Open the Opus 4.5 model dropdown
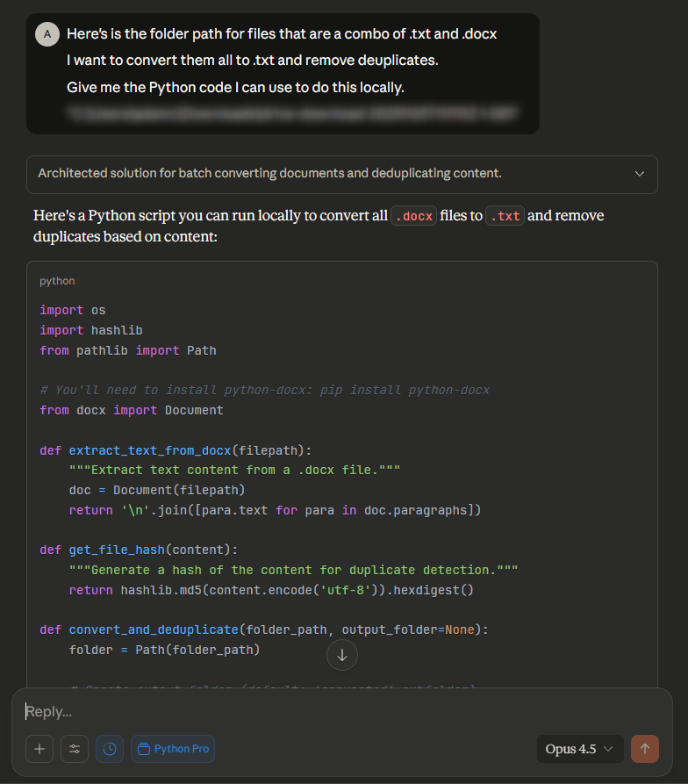The width and height of the screenshot is (688, 784). tap(579, 749)
